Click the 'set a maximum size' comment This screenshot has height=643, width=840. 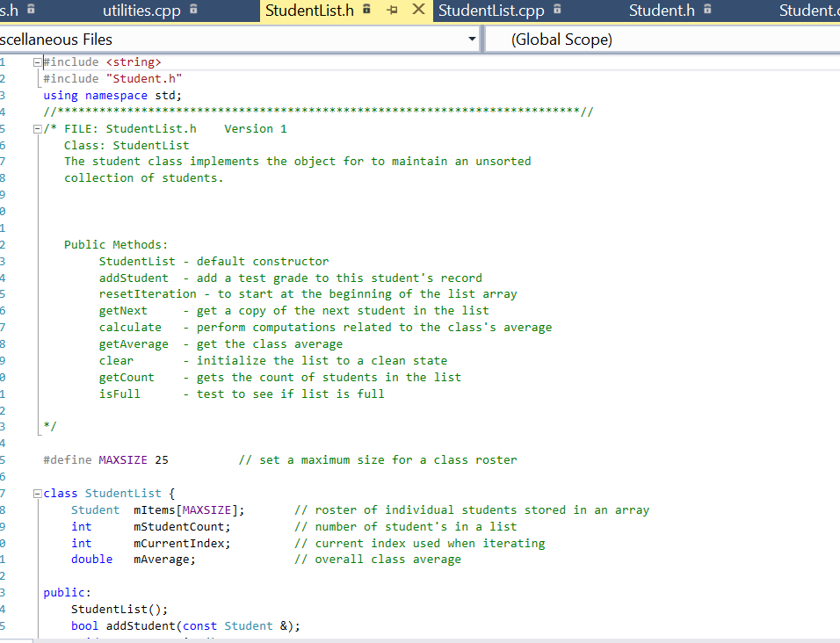point(378,460)
